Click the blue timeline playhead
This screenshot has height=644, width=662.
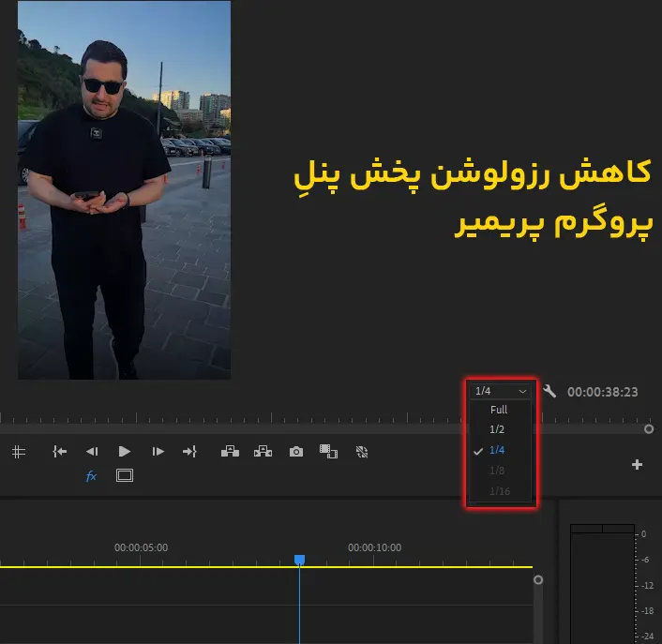click(x=299, y=560)
